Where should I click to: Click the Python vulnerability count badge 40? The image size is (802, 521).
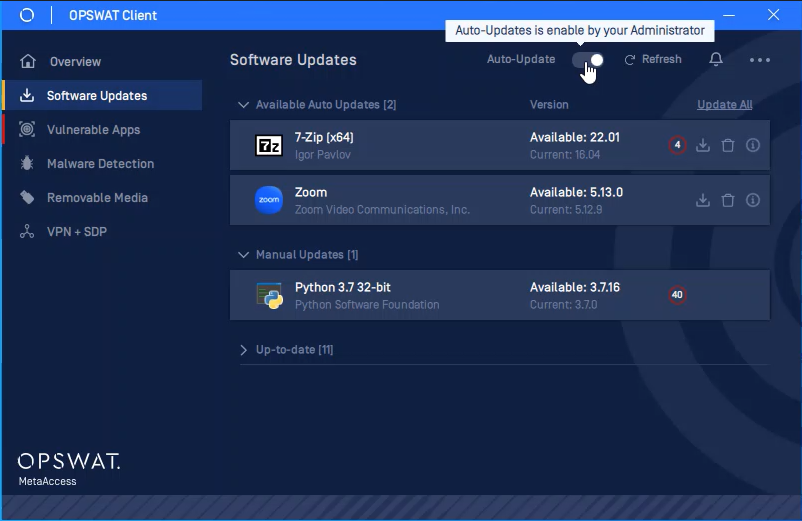pos(677,295)
